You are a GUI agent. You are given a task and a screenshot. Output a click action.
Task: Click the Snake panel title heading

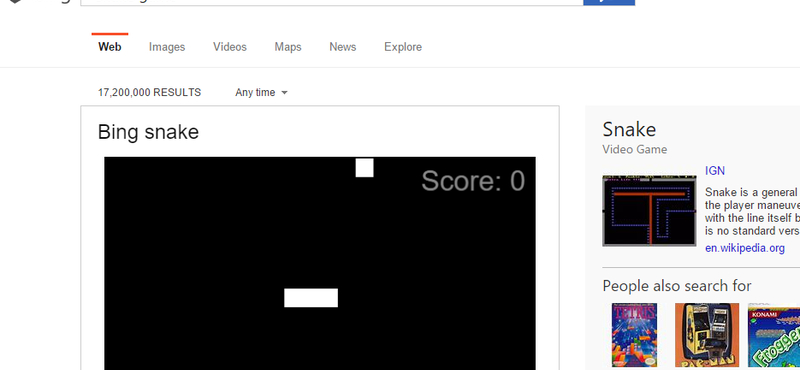pos(629,130)
